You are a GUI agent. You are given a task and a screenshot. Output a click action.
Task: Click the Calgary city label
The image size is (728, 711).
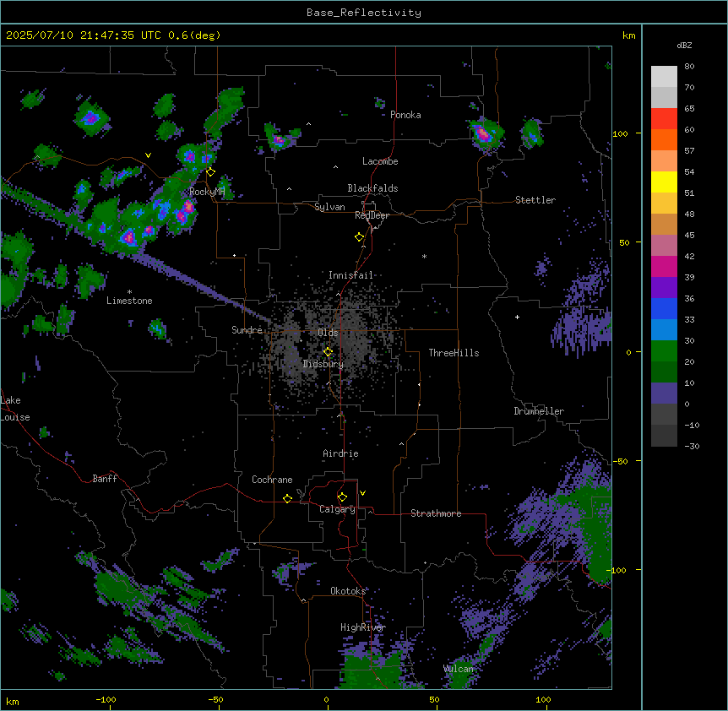[x=338, y=509]
